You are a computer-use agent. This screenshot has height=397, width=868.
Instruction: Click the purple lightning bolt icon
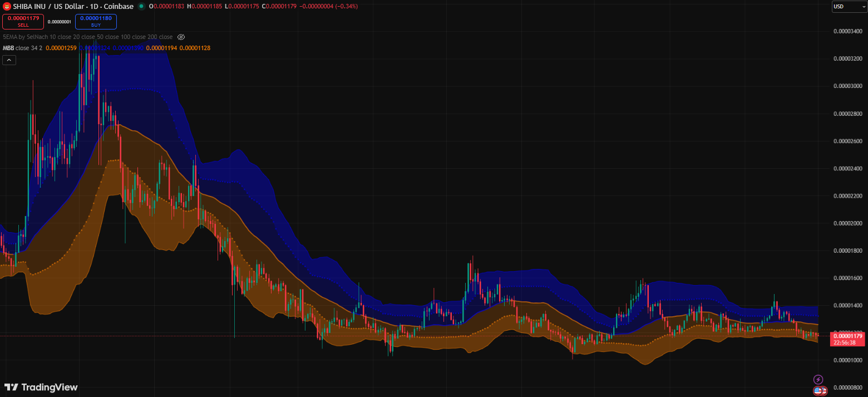pos(818,379)
